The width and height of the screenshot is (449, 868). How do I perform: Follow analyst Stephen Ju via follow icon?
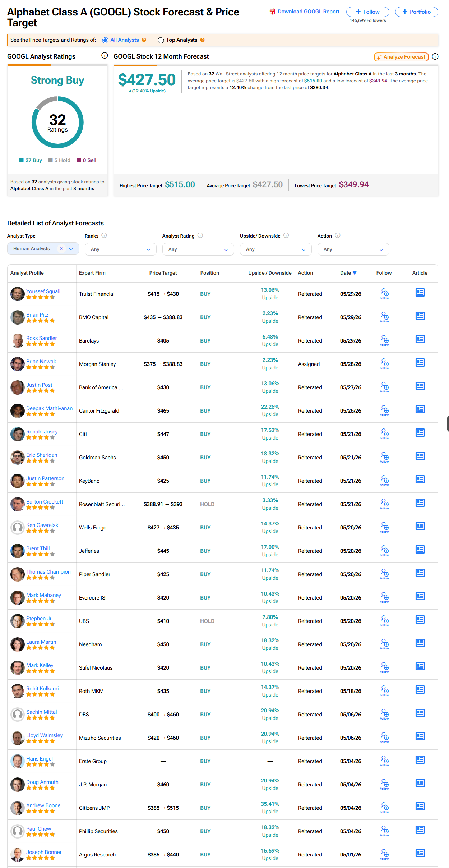[384, 621]
